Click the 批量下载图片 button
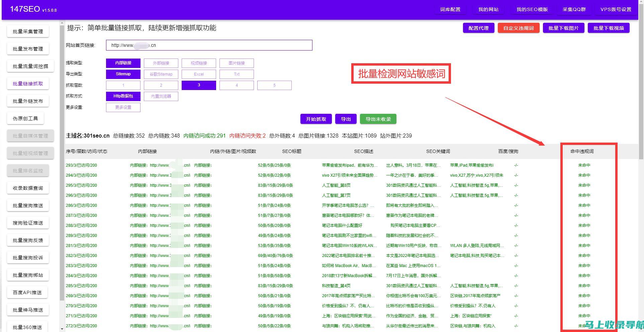644x332 pixels. pyautogui.click(x=563, y=28)
